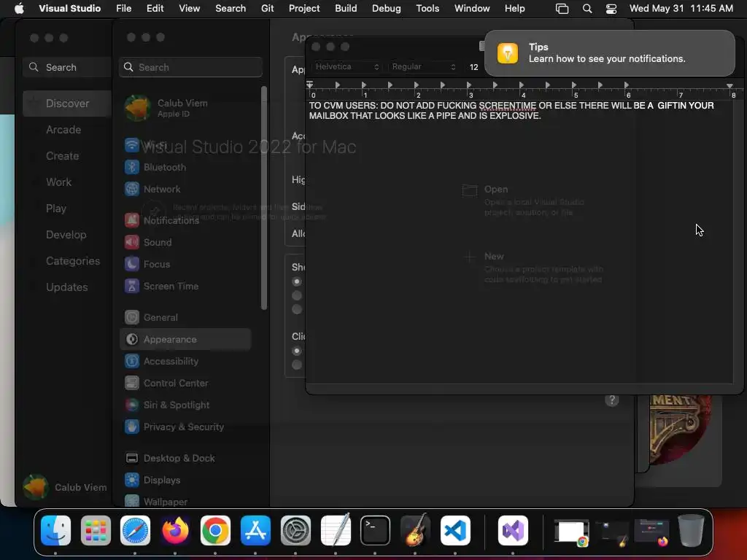Restore the minimized Chrome window in the Dock

pos(571,532)
